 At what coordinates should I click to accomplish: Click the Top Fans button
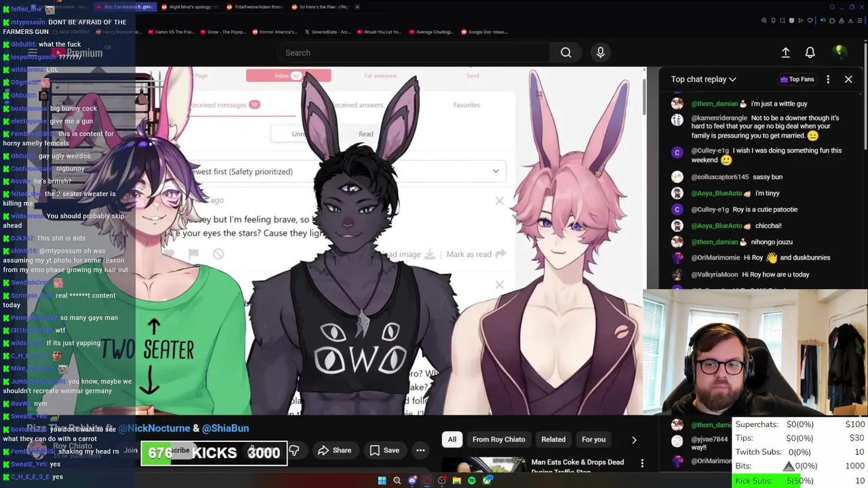click(x=797, y=79)
